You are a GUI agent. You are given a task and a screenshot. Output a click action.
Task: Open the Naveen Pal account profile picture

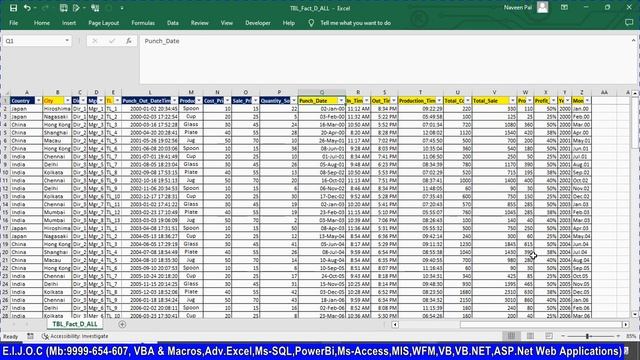point(542,7)
